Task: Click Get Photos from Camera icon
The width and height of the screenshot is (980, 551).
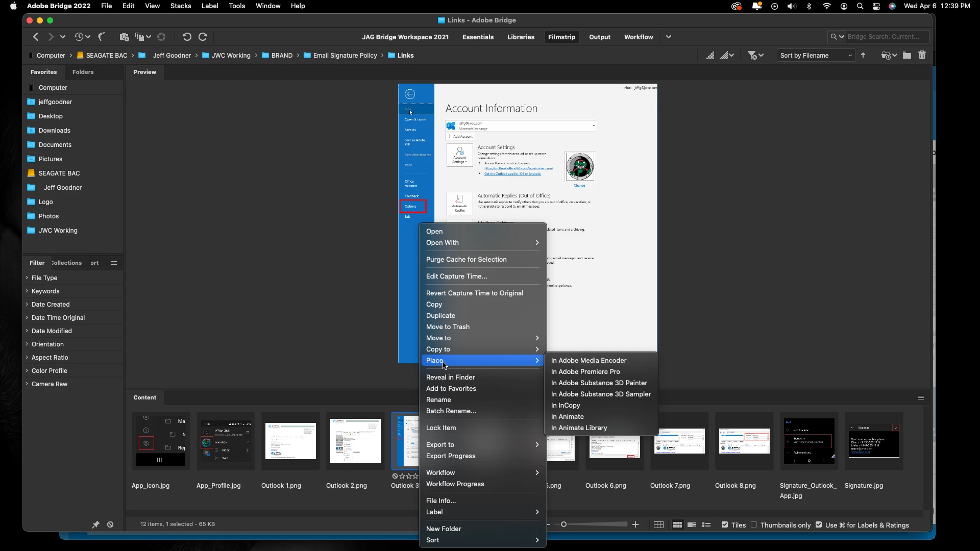Action: pos(124,37)
